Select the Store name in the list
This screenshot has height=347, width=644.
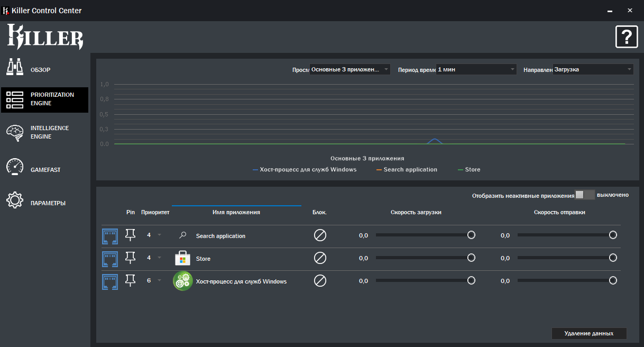[x=203, y=259]
